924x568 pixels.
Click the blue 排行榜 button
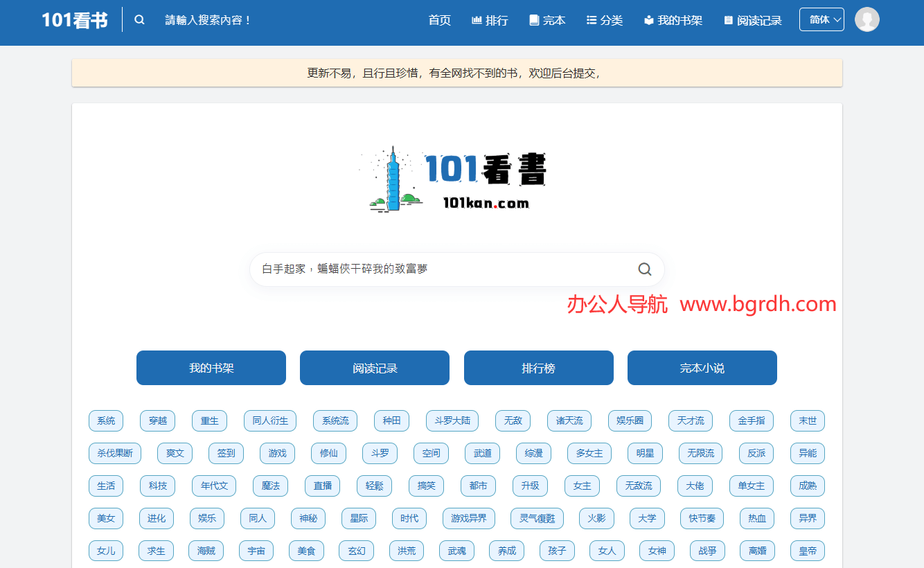coord(538,368)
